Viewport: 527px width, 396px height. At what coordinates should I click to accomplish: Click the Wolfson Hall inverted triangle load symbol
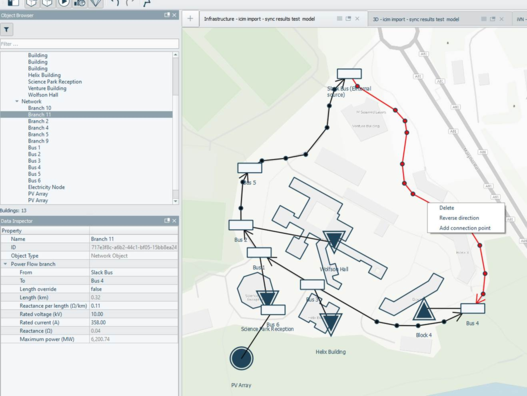[334, 240]
